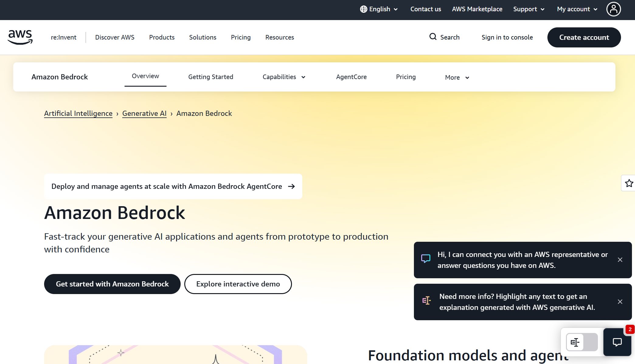
Task: Open the AgentCore tab
Action: [x=351, y=77]
